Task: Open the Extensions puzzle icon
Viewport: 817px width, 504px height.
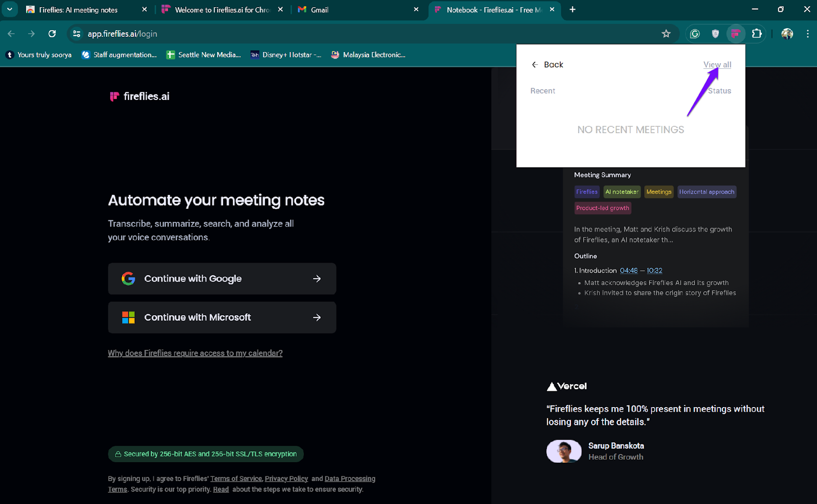Action: click(757, 34)
